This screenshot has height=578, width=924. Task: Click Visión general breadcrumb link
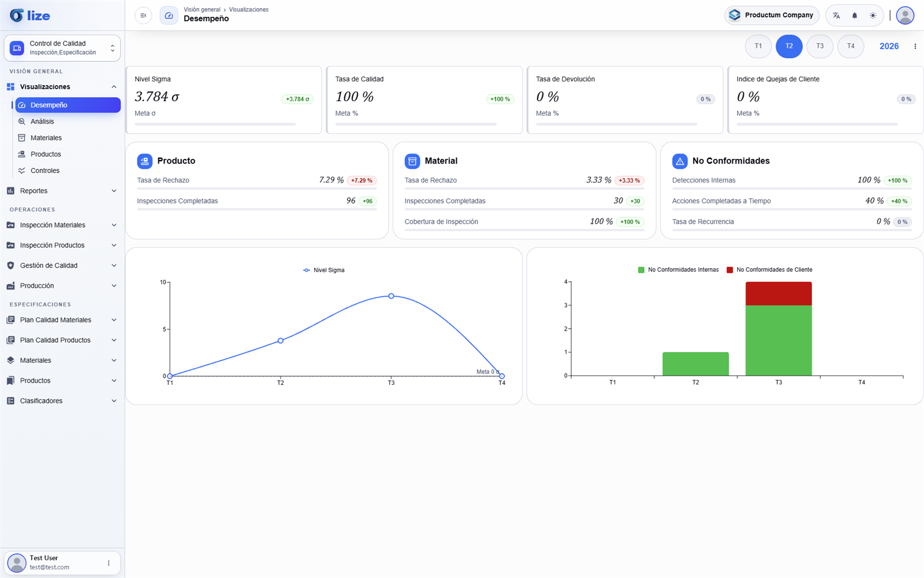(202, 10)
